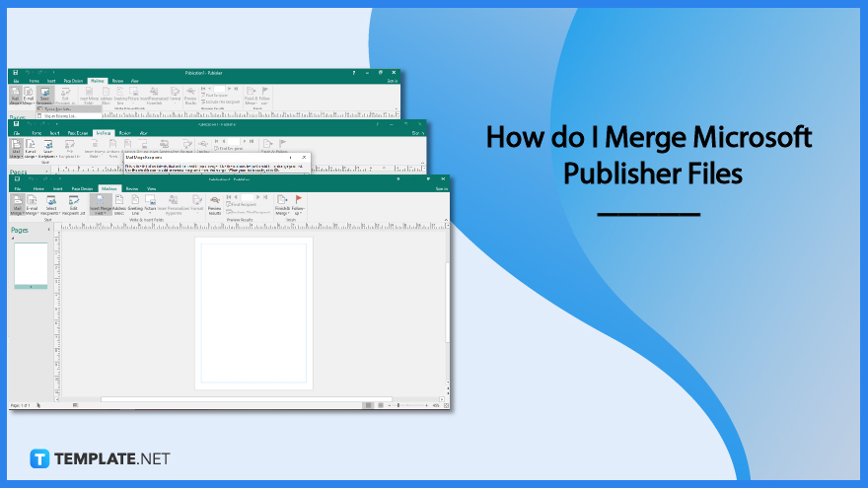Click Sign in link in front window
This screenshot has width=868, height=488.
pos(441,188)
